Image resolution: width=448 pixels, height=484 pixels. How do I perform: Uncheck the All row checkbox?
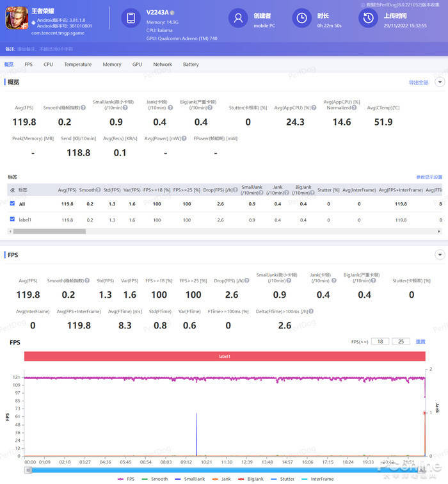[x=12, y=204]
